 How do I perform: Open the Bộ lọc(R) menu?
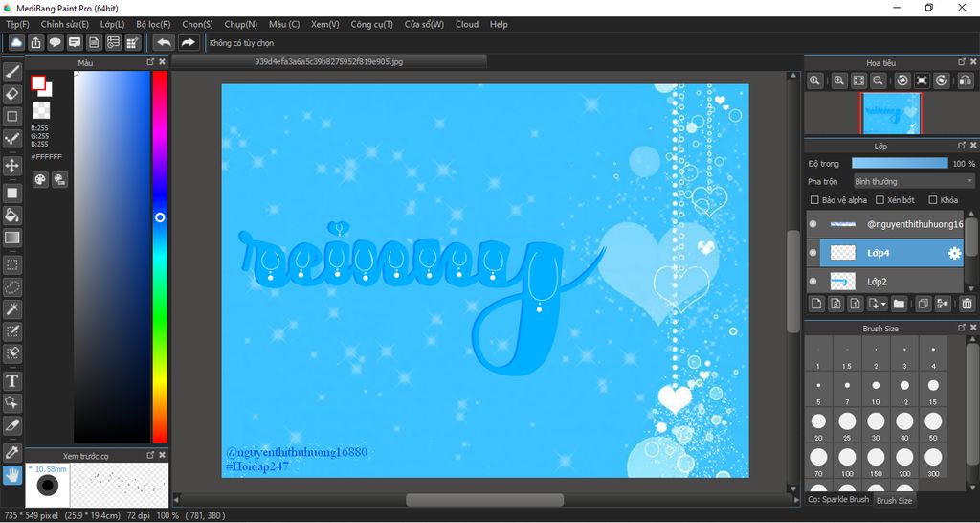tap(153, 24)
